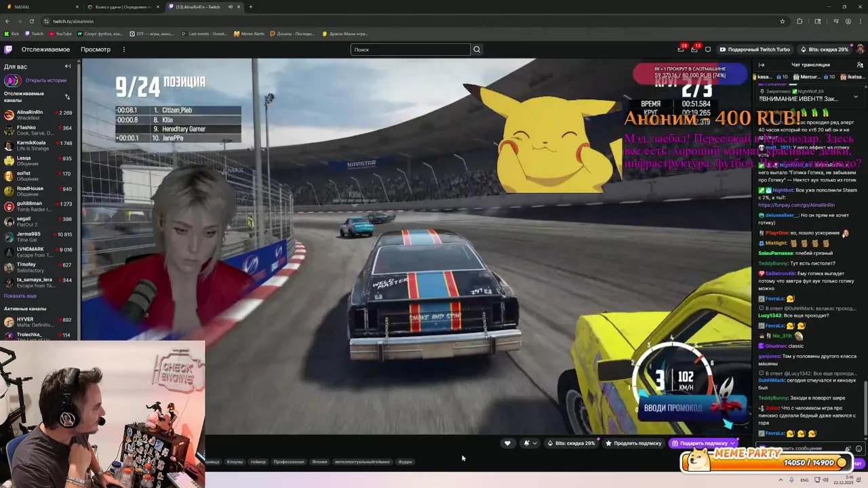Viewport: 868px width, 488px height.
Task: Click the интеллектуальныйгейминг stream tag
Action: click(x=363, y=462)
